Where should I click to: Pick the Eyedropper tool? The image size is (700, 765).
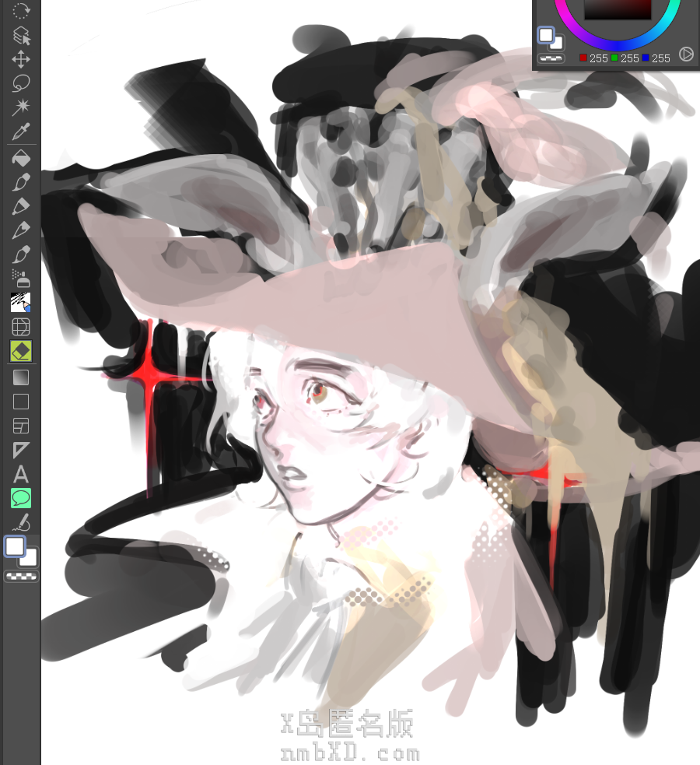[21, 131]
